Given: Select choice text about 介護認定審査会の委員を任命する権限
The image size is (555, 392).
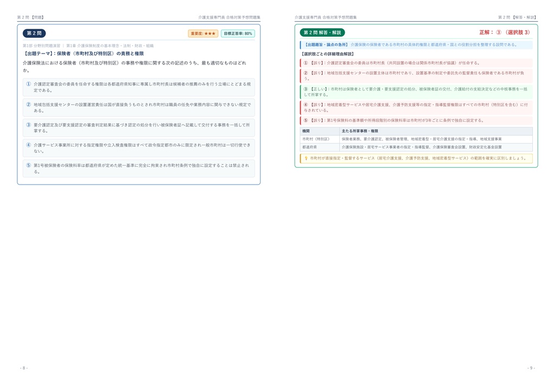Looking at the screenshot, I should tap(142, 87).
